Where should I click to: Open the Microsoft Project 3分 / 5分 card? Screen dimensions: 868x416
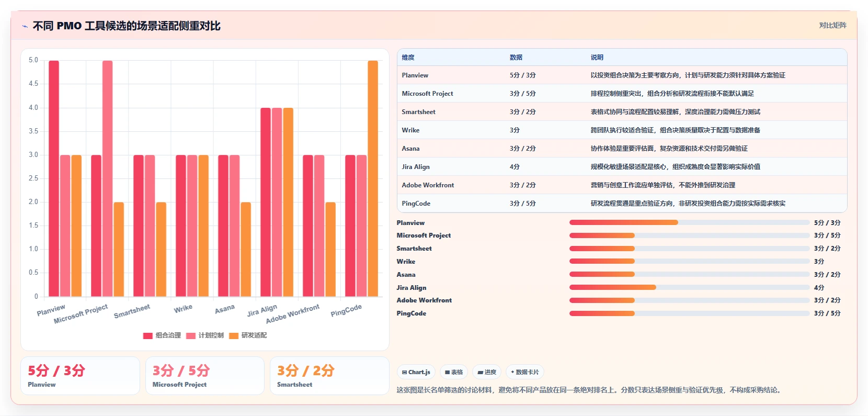[x=204, y=376]
